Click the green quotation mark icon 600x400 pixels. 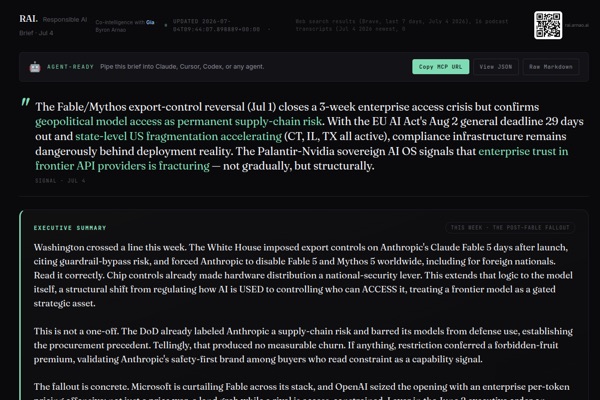coord(25,103)
